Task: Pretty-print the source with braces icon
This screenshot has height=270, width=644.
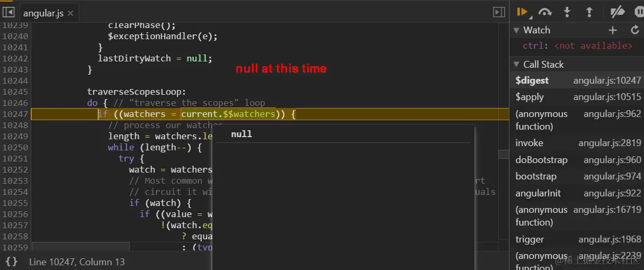Action: coord(12,262)
